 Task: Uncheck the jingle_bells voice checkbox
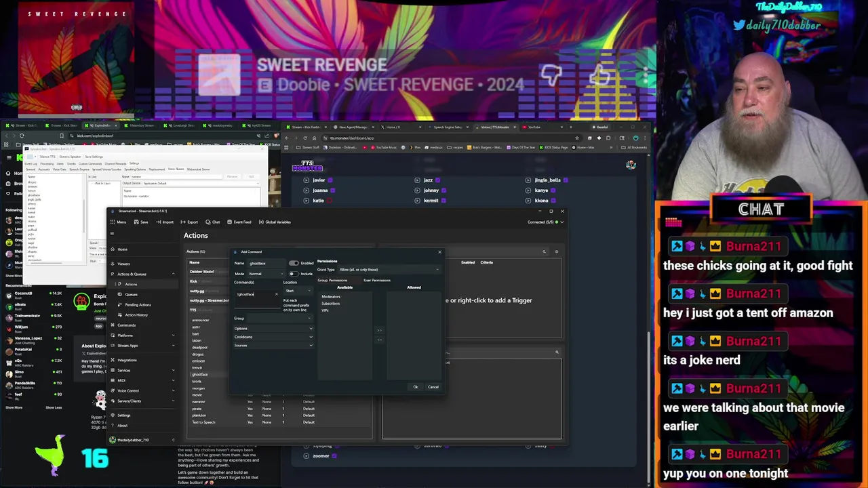pos(566,180)
